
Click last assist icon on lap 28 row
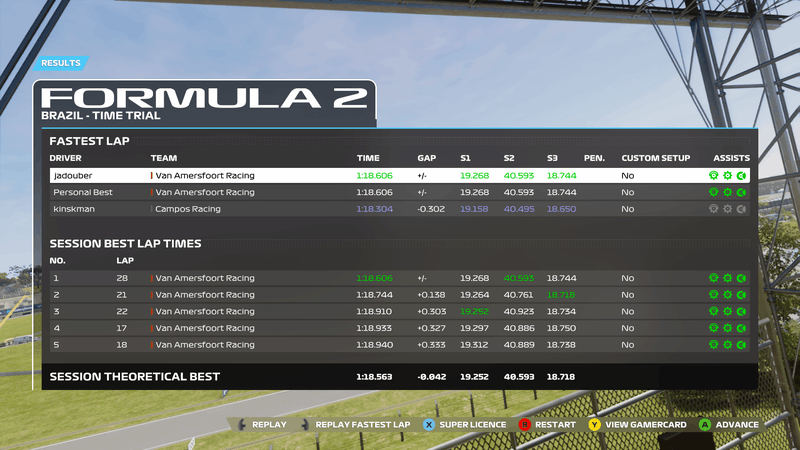[741, 278]
